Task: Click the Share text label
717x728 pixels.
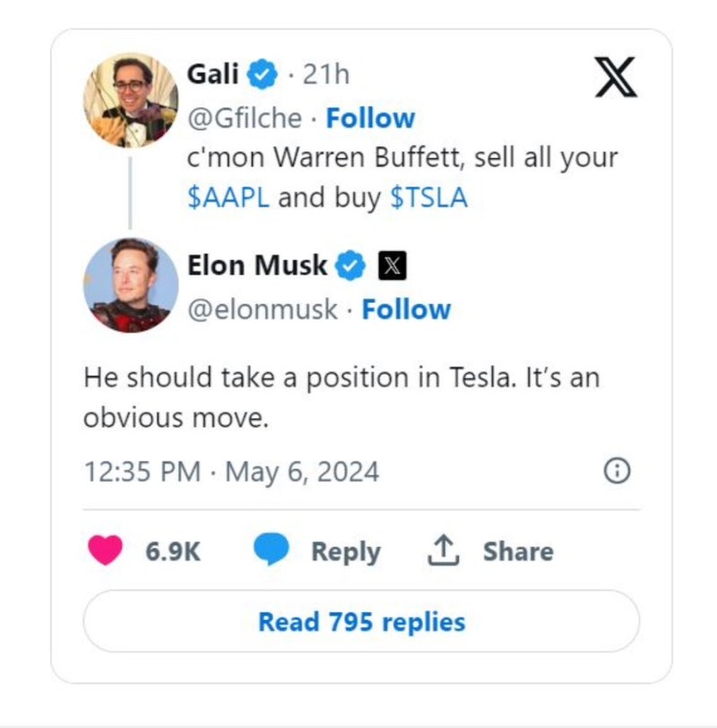Action: click(x=518, y=551)
